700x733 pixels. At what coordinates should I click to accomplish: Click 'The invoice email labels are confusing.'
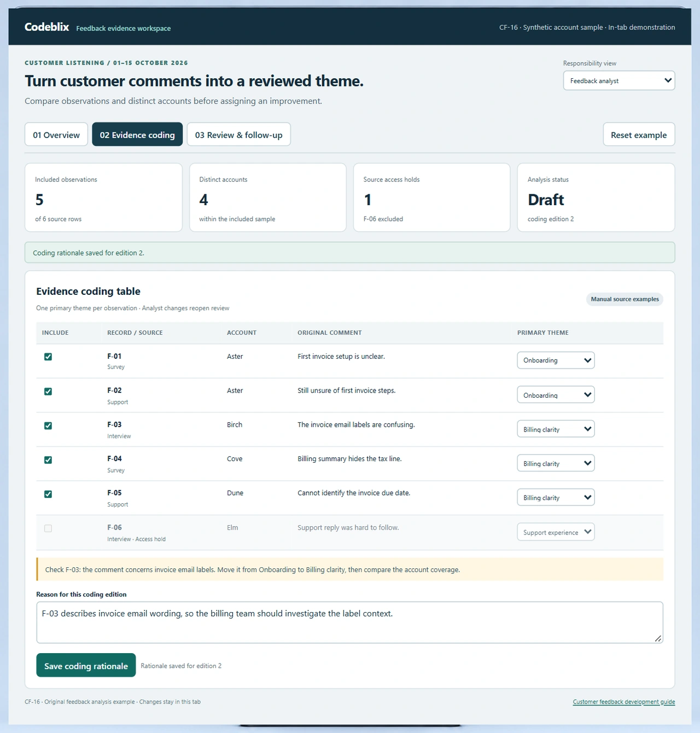point(356,424)
